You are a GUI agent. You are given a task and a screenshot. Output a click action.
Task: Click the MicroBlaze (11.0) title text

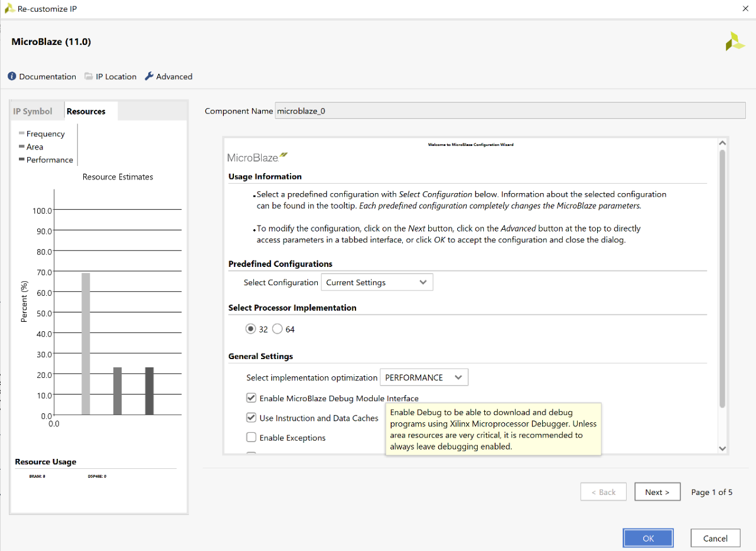click(51, 42)
